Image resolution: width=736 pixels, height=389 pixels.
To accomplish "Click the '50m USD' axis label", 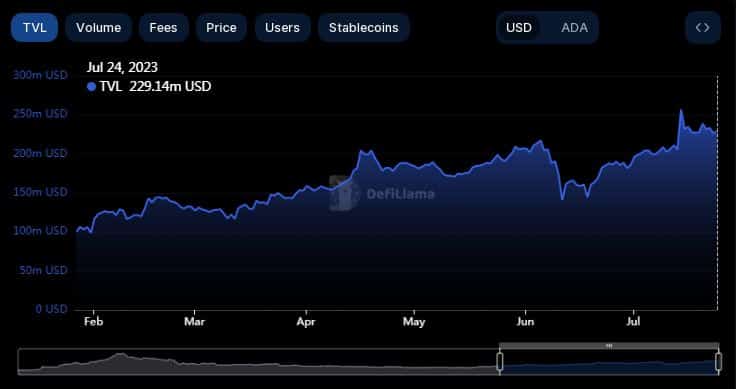I will 44,270.
